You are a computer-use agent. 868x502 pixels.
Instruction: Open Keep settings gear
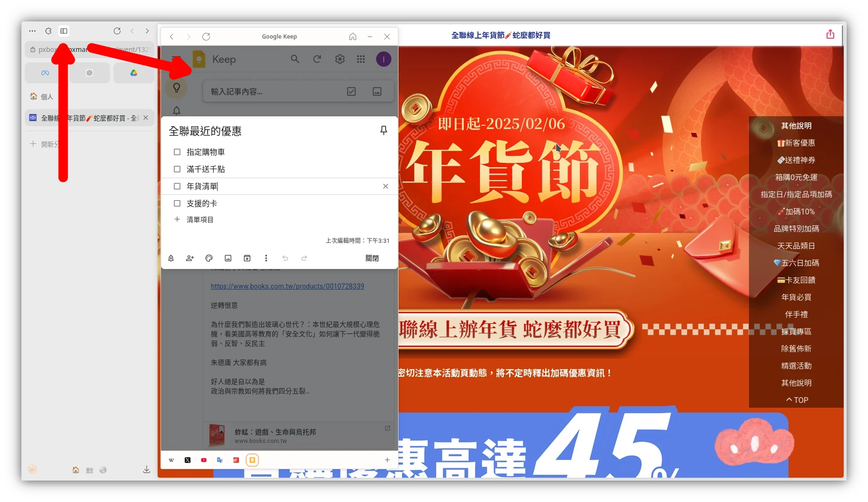[x=339, y=59]
